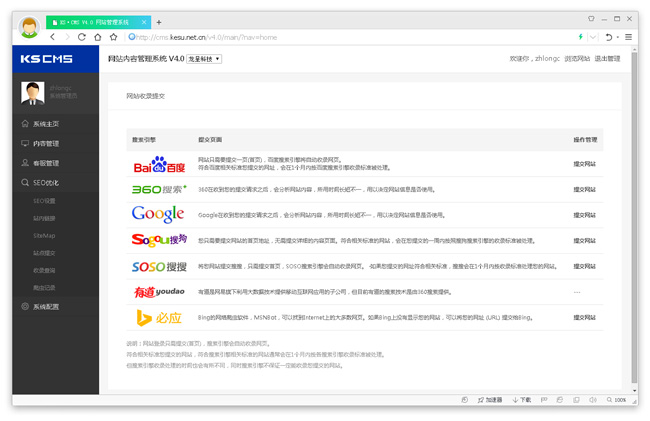Expand the 系统配置 sidebar section
Image resolution: width=650 pixels, height=421 pixels.
pos(56,307)
